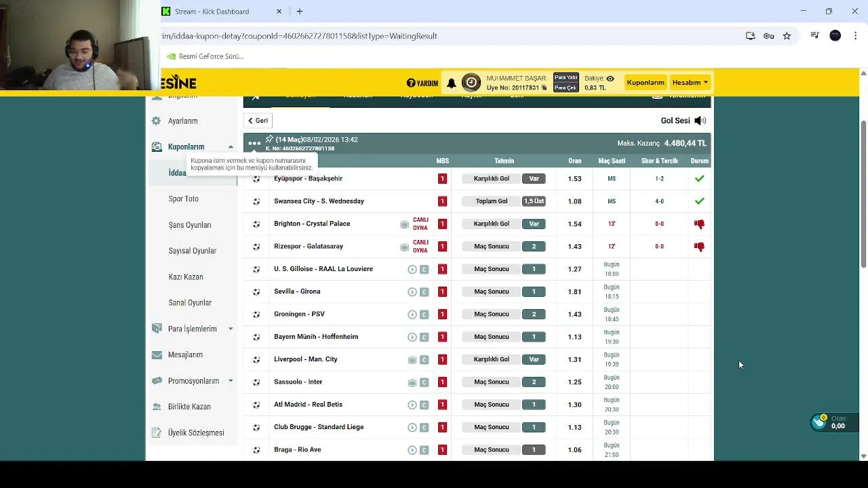The width and height of the screenshot is (868, 488).
Task: Click the Kuponlarım sidebar icon
Action: click(157, 146)
